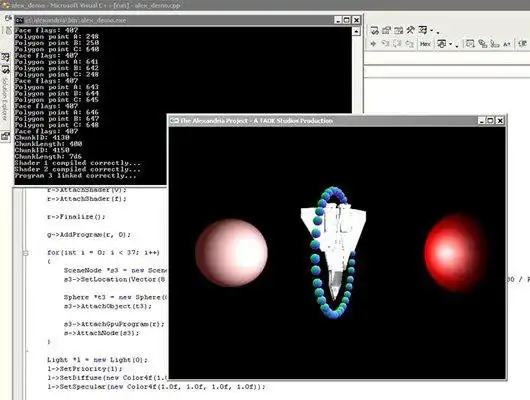Click the second icon in the upper toolbar row
Viewport: 530px width, 400px height.
(x=386, y=30)
